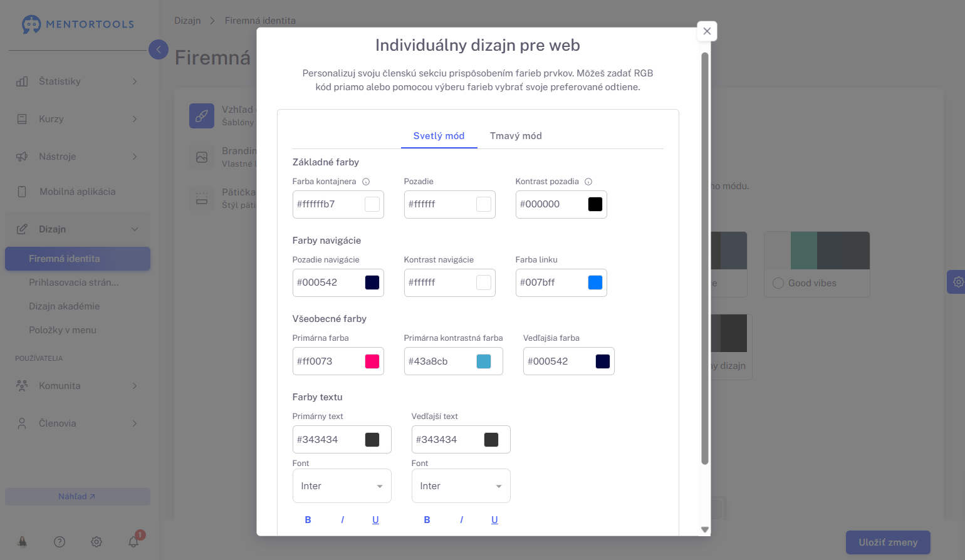965x560 pixels.
Task: Open Primárny text Font dropdown
Action: tap(342, 486)
